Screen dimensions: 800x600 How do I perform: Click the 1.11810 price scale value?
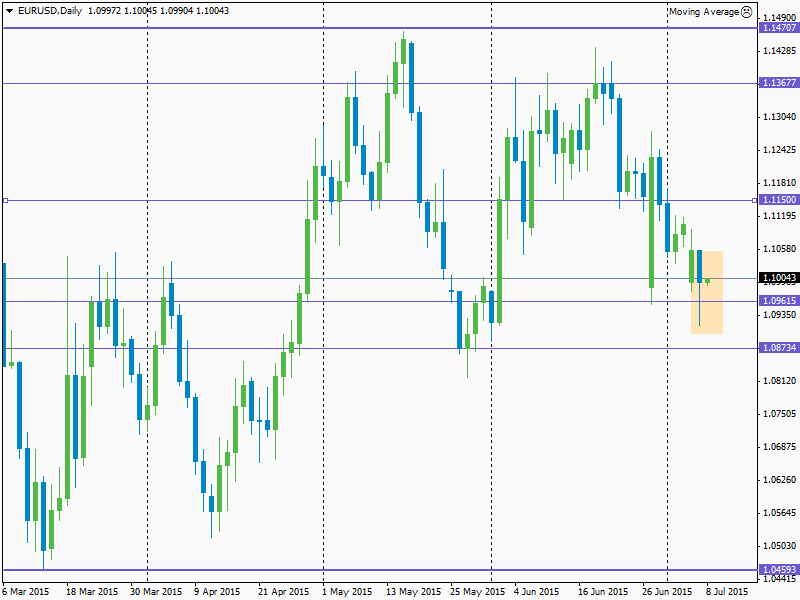coord(780,183)
